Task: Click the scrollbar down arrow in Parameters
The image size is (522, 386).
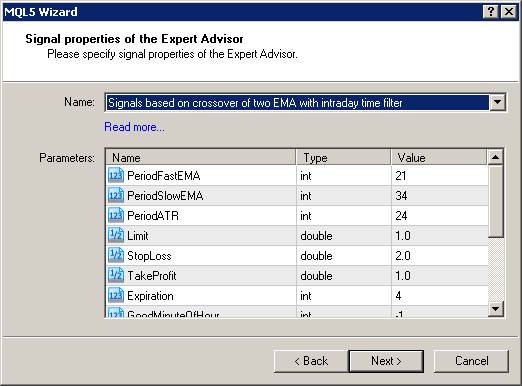Action: click(x=495, y=309)
